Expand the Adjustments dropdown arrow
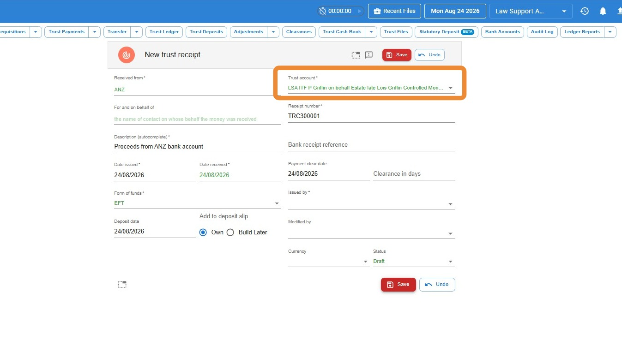The image size is (622, 364). [x=273, y=32]
